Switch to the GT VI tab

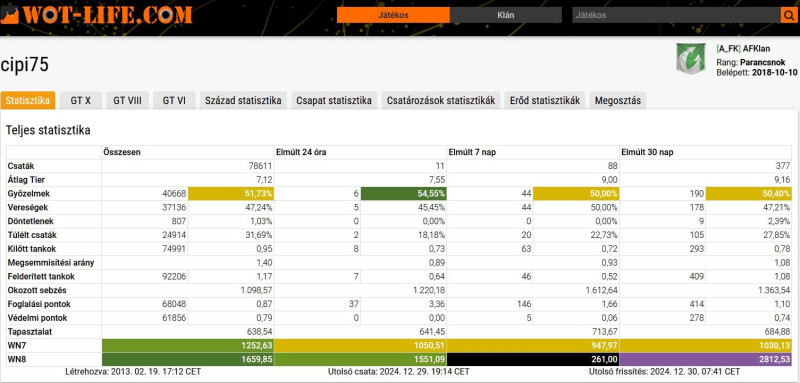174,100
